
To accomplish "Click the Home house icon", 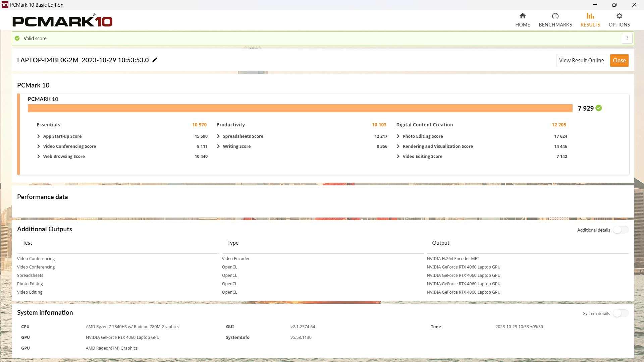I will coord(523,16).
